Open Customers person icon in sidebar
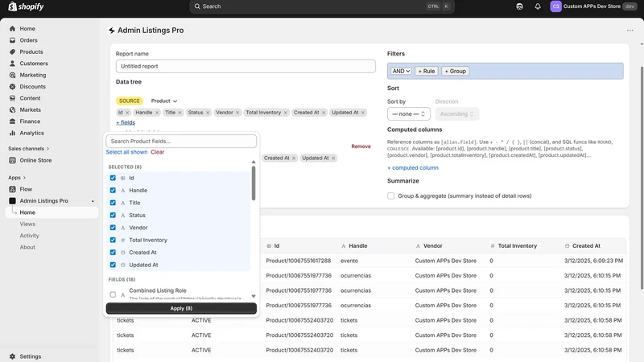This screenshot has height=362, width=644. (12, 64)
